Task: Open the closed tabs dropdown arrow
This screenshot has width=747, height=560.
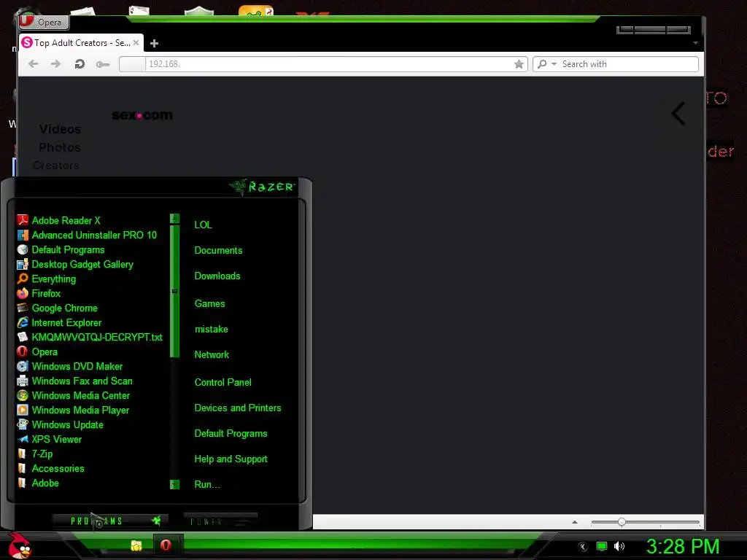Action: [695, 43]
